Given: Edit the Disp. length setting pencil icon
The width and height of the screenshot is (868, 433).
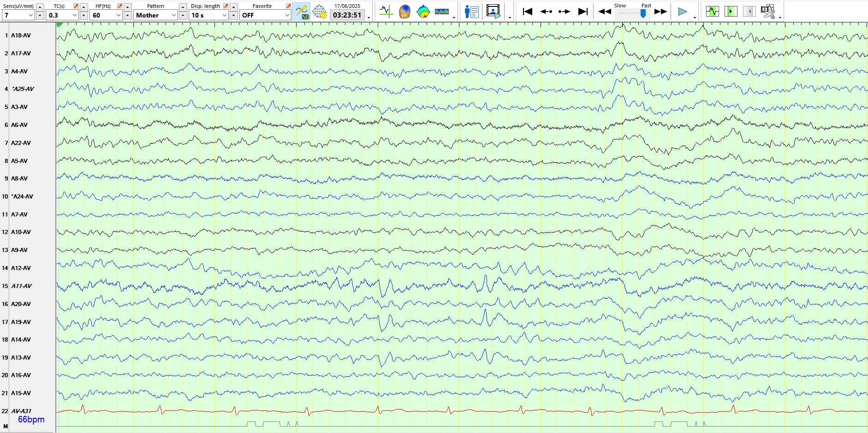Looking at the screenshot, I should click(226, 6).
